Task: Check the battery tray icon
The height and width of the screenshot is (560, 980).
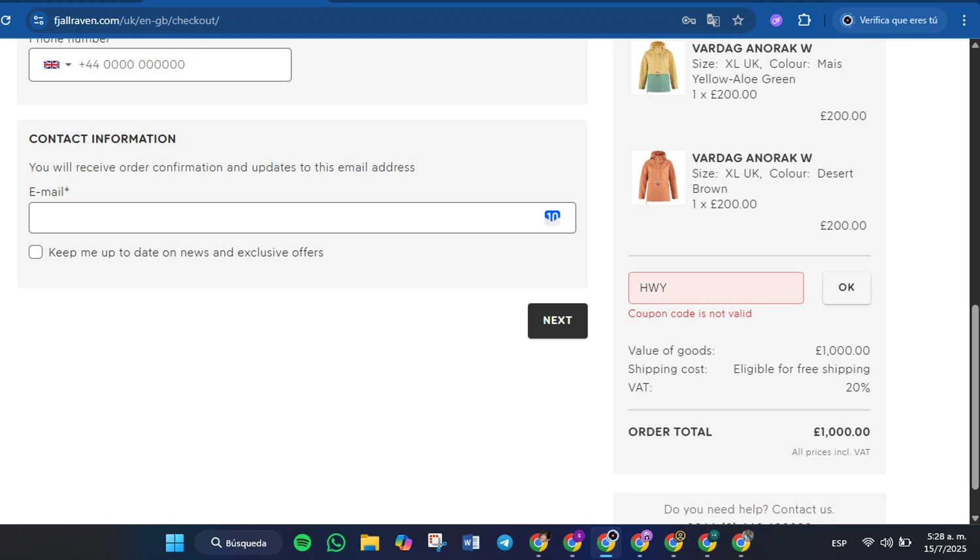Action: (905, 542)
